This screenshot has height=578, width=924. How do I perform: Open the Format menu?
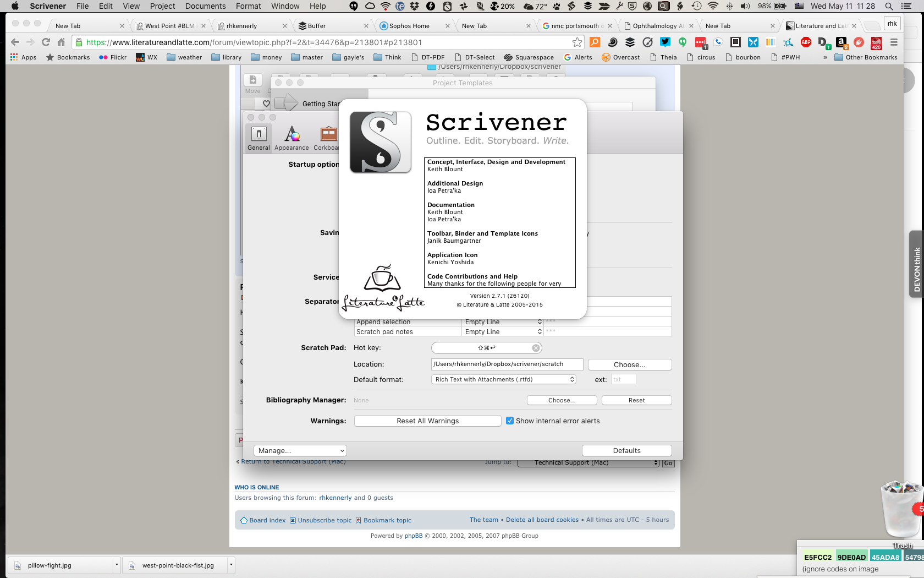click(x=248, y=6)
